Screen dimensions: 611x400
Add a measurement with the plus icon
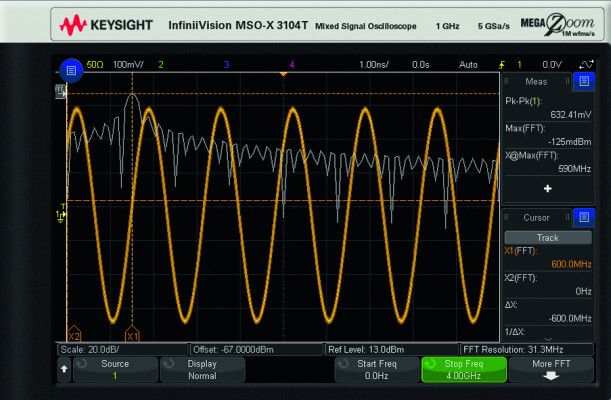[x=547, y=189]
